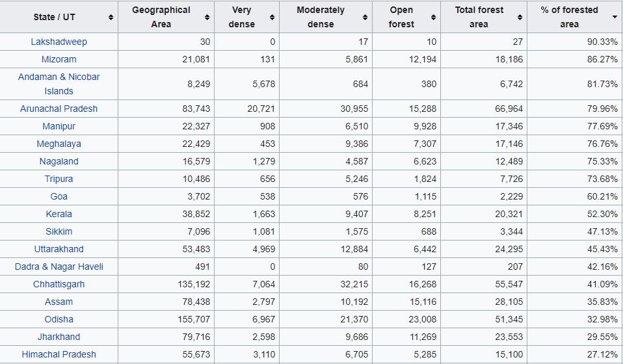
Task: Open Dadra & Nagar Haveli link
Action: (59, 266)
